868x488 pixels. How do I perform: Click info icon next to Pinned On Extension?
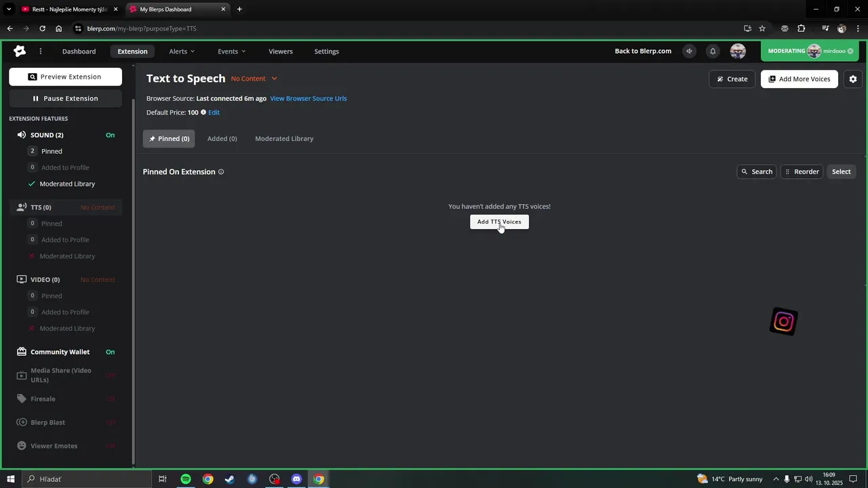coord(221,172)
